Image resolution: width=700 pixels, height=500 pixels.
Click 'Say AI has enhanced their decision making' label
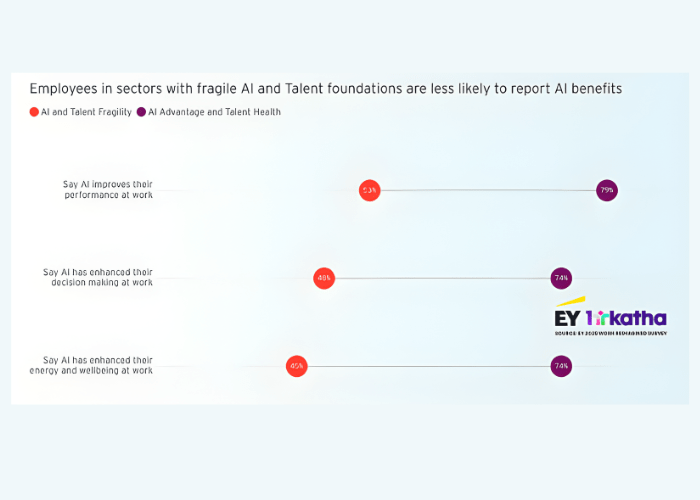pyautogui.click(x=98, y=277)
